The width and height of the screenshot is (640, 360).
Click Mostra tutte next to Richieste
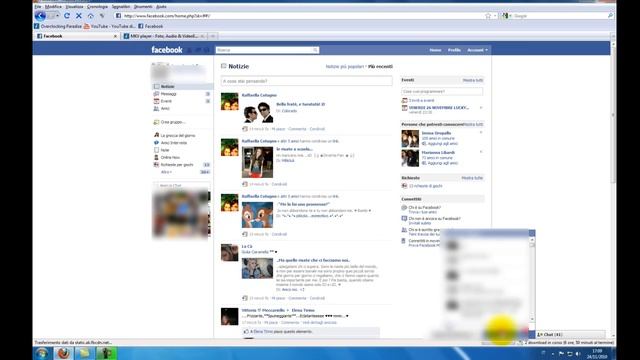472,178
